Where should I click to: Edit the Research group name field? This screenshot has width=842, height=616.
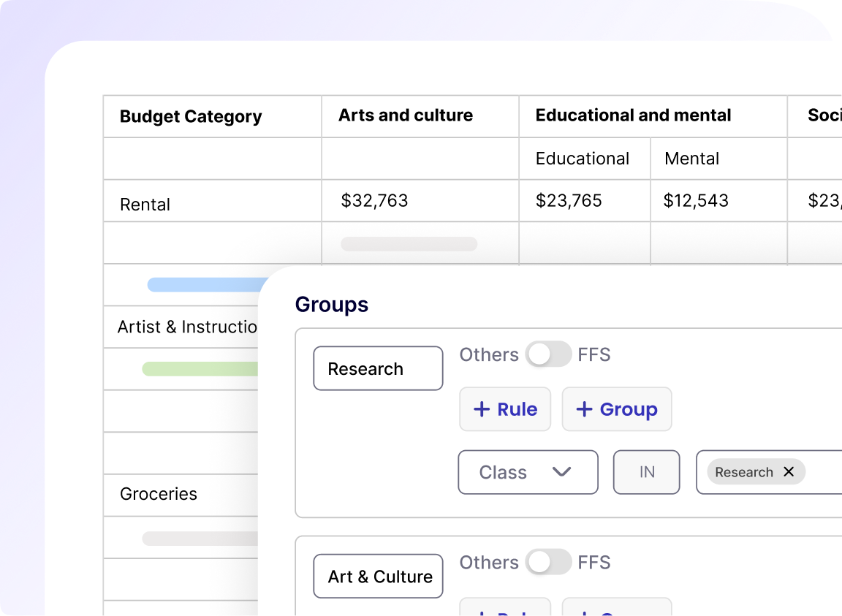378,368
